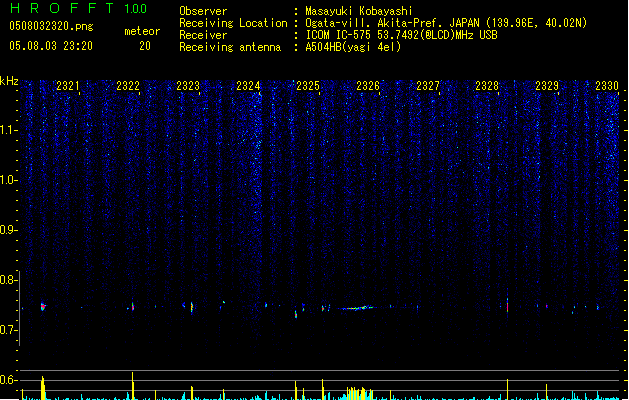This screenshot has width=629, height=400.
Task: Click the date and time 05.08.03 23:20
Action: click(x=51, y=46)
